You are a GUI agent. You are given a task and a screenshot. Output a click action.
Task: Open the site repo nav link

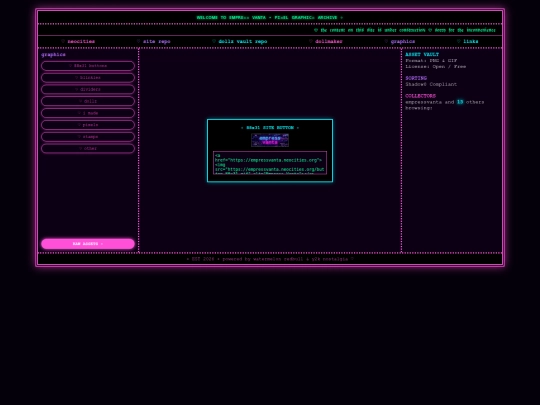pos(154,41)
